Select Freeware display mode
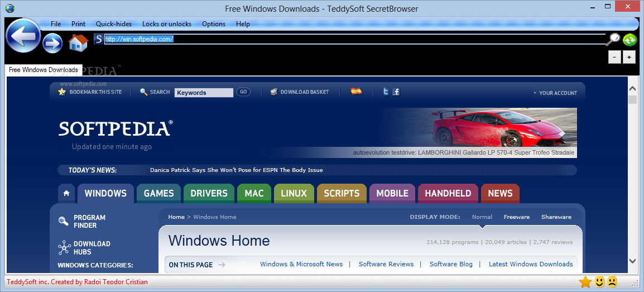This screenshot has height=292, width=644. [517, 217]
